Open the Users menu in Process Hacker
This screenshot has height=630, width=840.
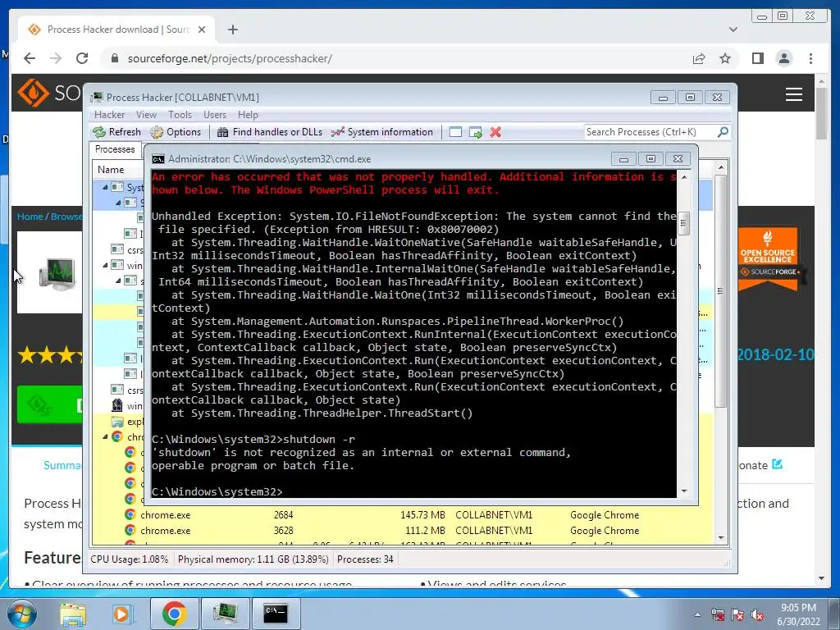(x=215, y=115)
